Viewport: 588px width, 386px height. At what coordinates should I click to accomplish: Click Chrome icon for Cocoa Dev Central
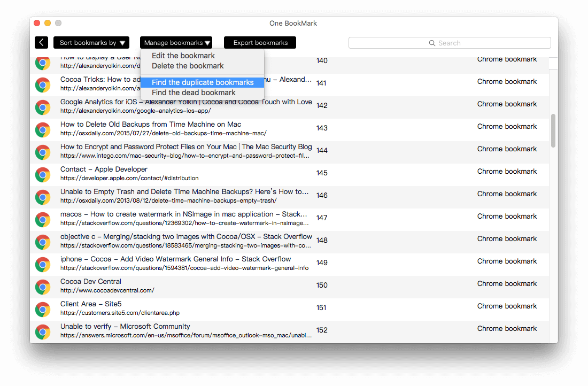click(x=43, y=287)
